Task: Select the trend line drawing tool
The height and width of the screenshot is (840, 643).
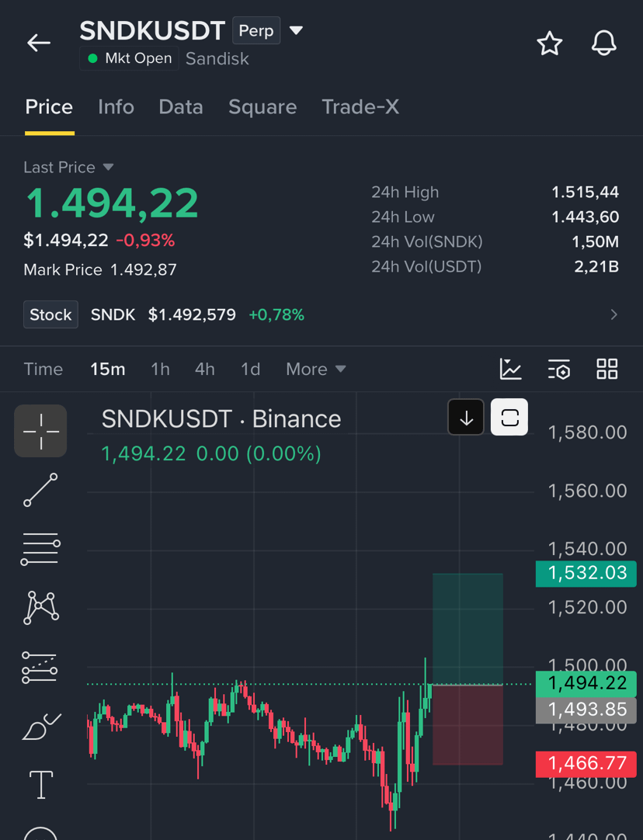Action: (40, 490)
